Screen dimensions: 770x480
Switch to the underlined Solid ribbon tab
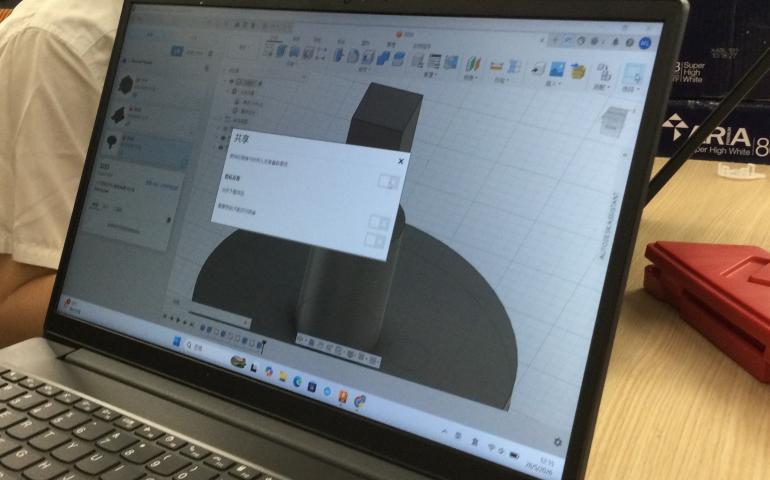274,39
